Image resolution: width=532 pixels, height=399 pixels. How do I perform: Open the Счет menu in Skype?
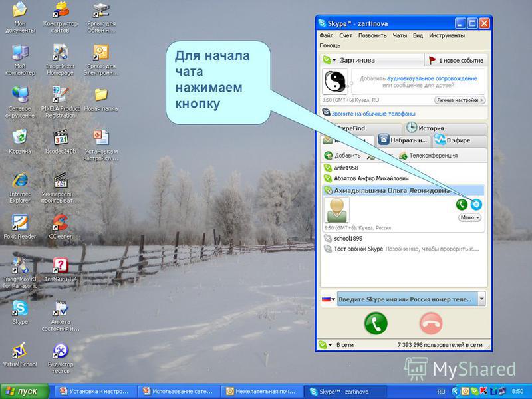tap(345, 35)
